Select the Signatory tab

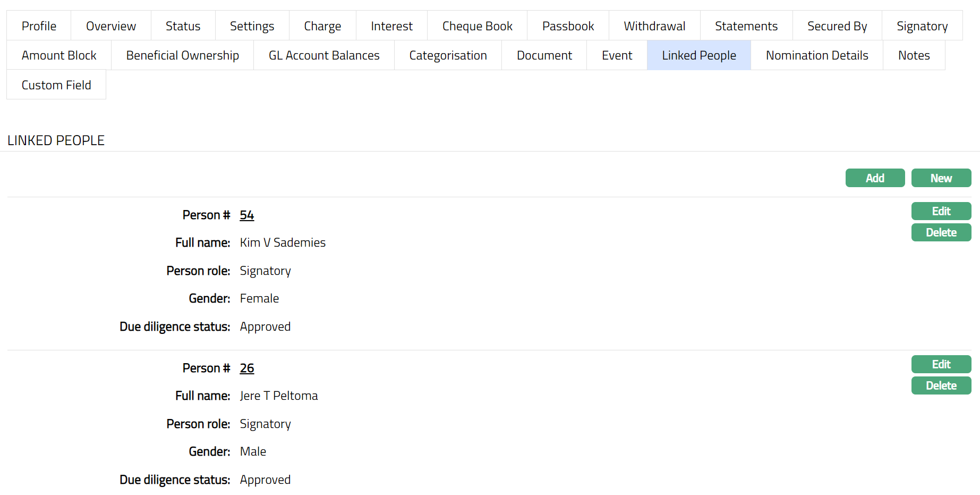[x=922, y=26]
